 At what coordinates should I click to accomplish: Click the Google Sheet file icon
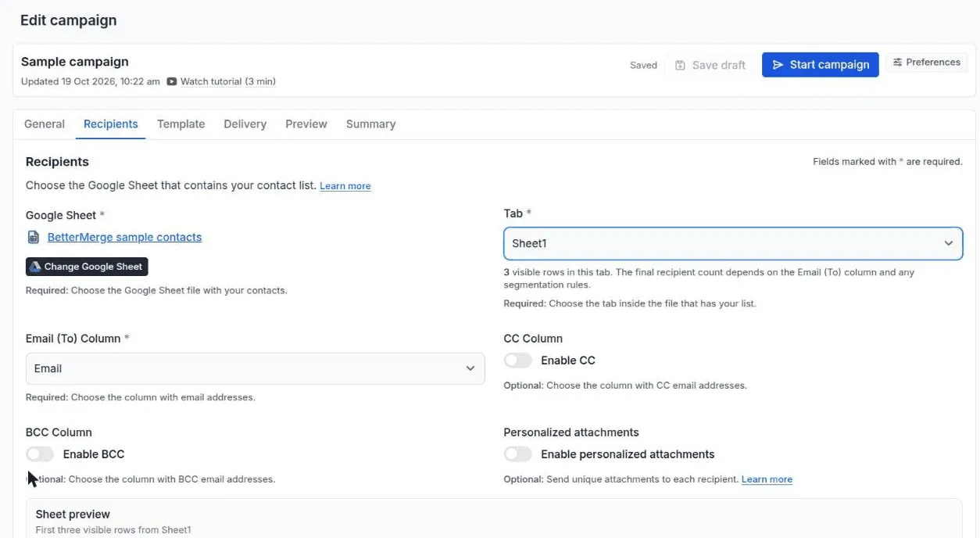[33, 237]
